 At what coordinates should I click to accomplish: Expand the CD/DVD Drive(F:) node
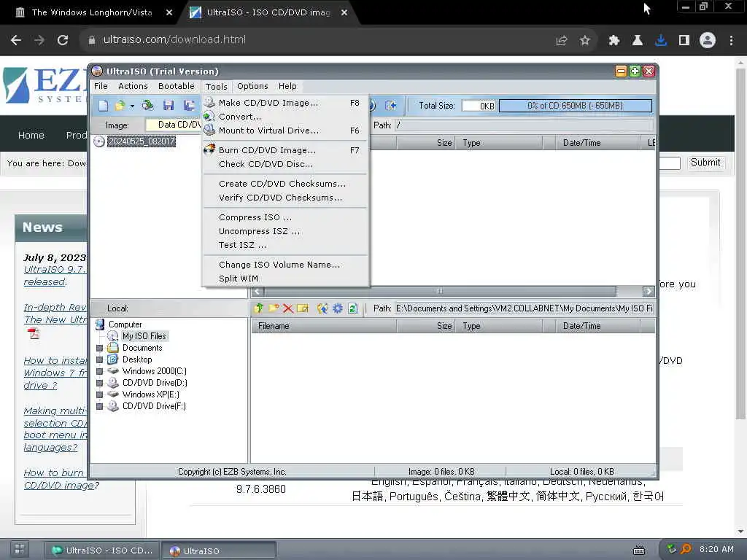(99, 406)
